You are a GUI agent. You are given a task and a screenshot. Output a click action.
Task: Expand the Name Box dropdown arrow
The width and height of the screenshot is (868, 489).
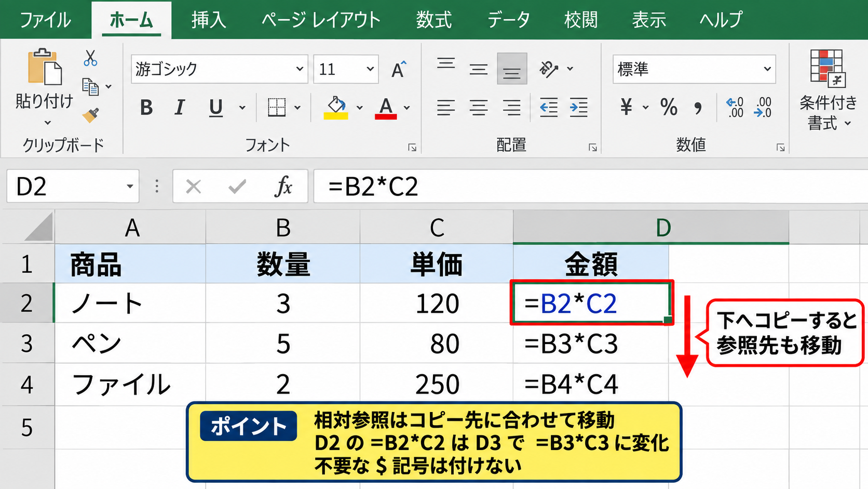click(x=130, y=187)
